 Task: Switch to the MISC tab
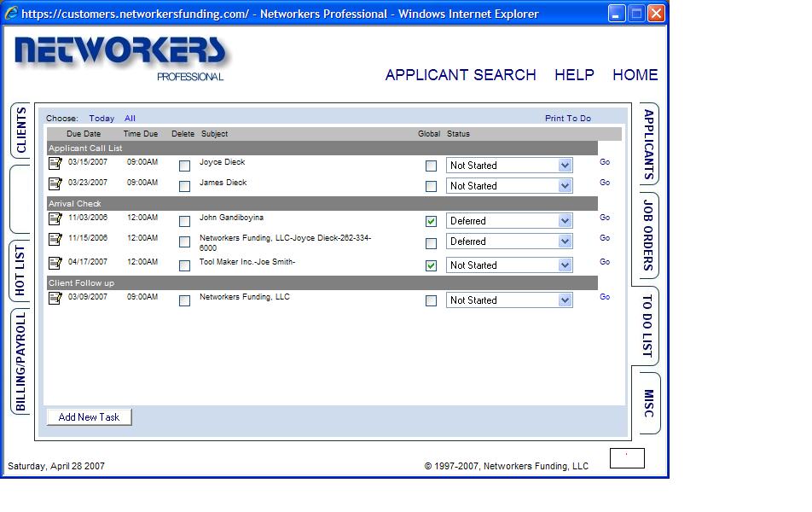(648, 403)
